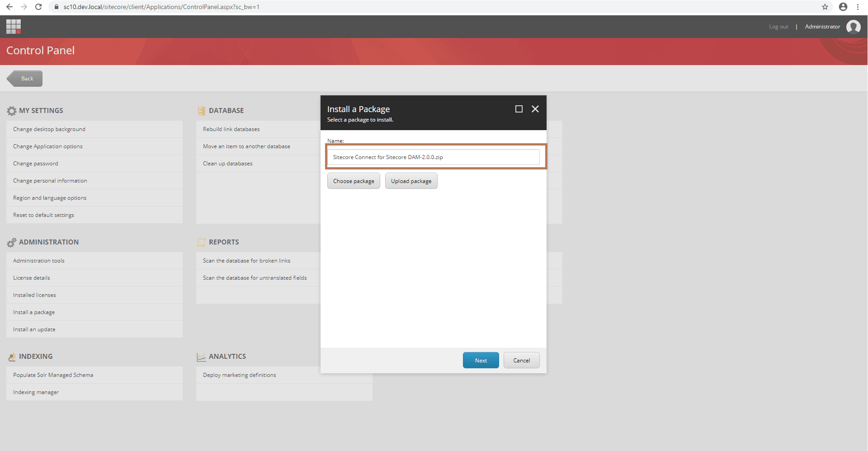Screen dimensions: 868x451
Task: Click the Administration gears icon
Action: coord(12,243)
